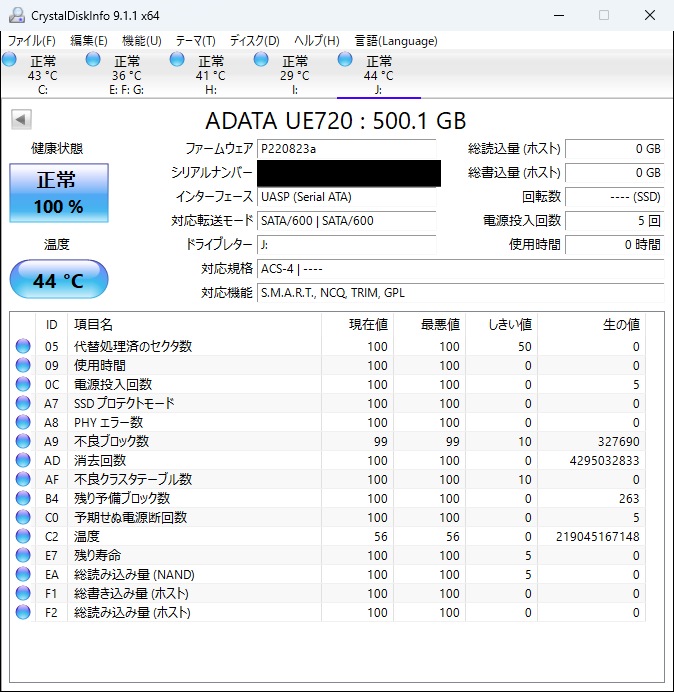Click the interface field UASP (Serial ATA)
The height and width of the screenshot is (692, 674).
(x=346, y=197)
